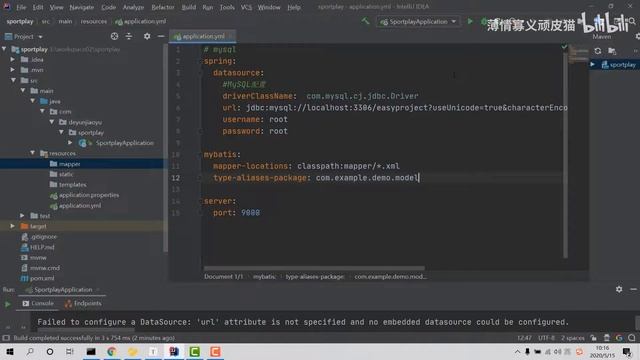Collapse the main folder
The image size is (640, 360).
(x=23, y=91)
